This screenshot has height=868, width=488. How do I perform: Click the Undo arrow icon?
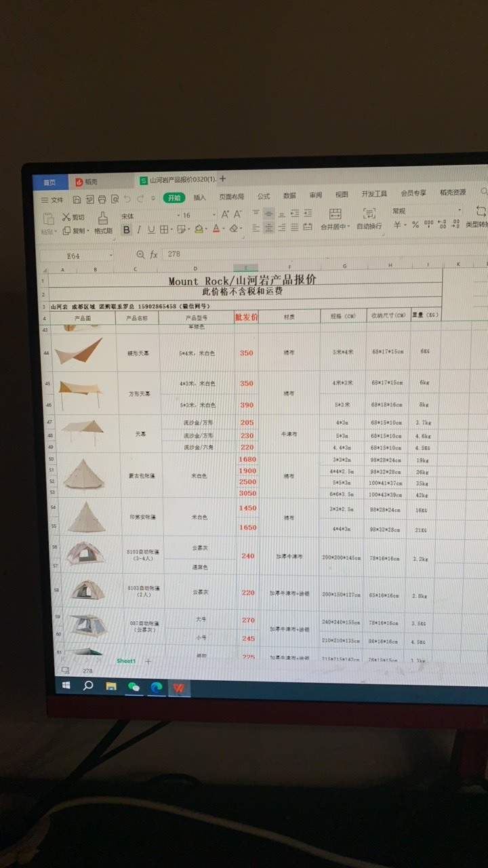pyautogui.click(x=127, y=199)
